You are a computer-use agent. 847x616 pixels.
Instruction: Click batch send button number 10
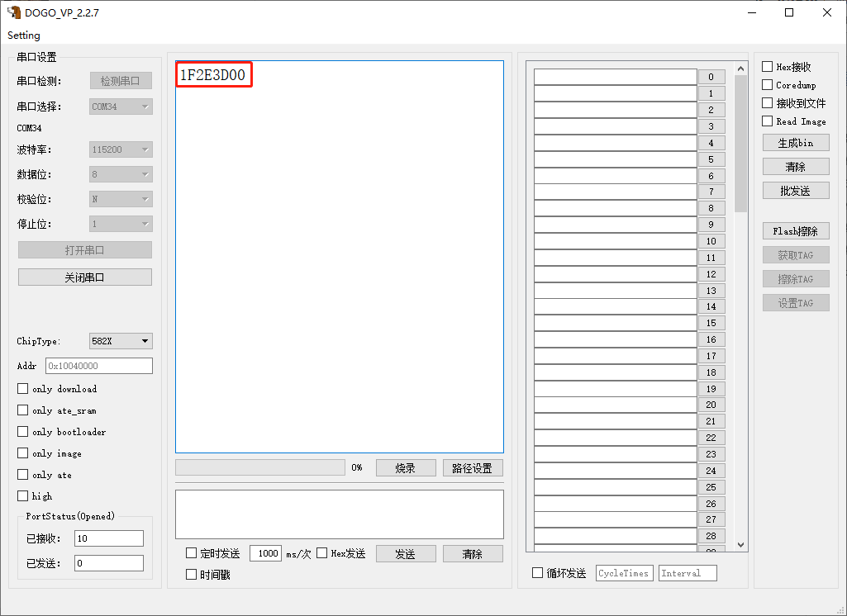711,241
